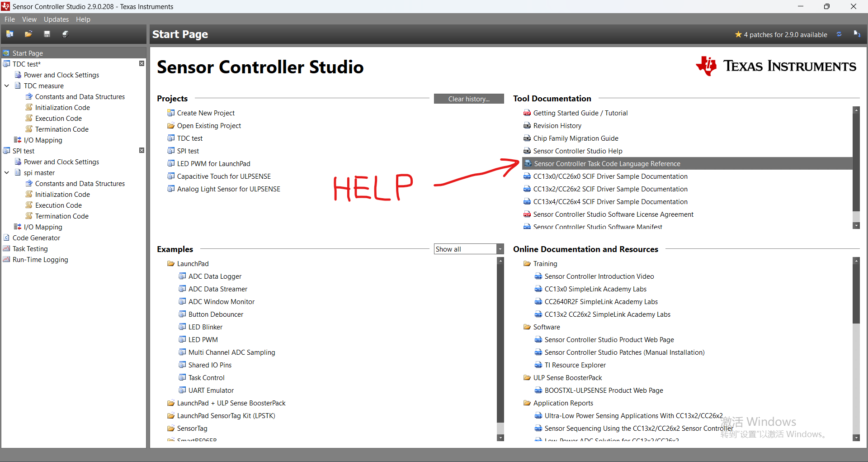
Task: Refresh the patch list with the sync icon
Action: click(x=840, y=34)
